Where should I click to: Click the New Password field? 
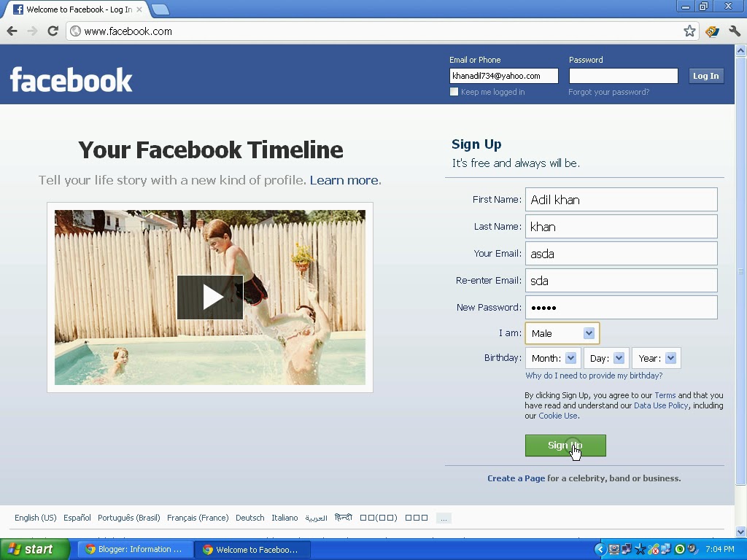[x=622, y=308]
